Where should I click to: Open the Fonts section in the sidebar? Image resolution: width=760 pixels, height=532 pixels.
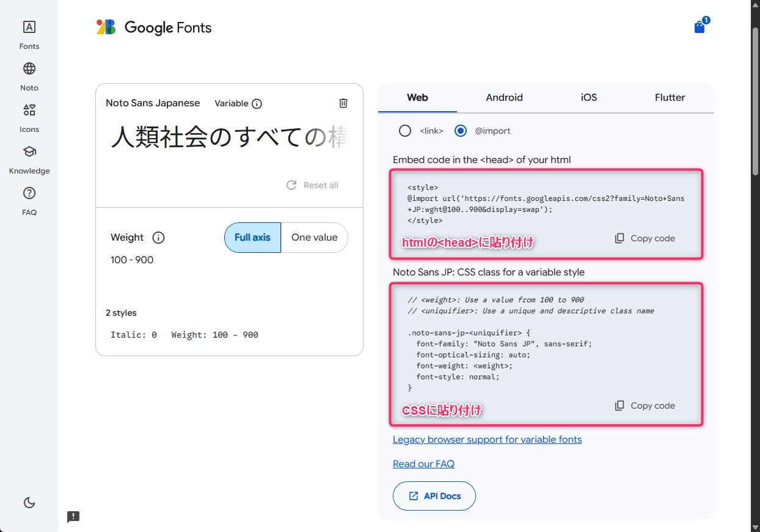[29, 34]
